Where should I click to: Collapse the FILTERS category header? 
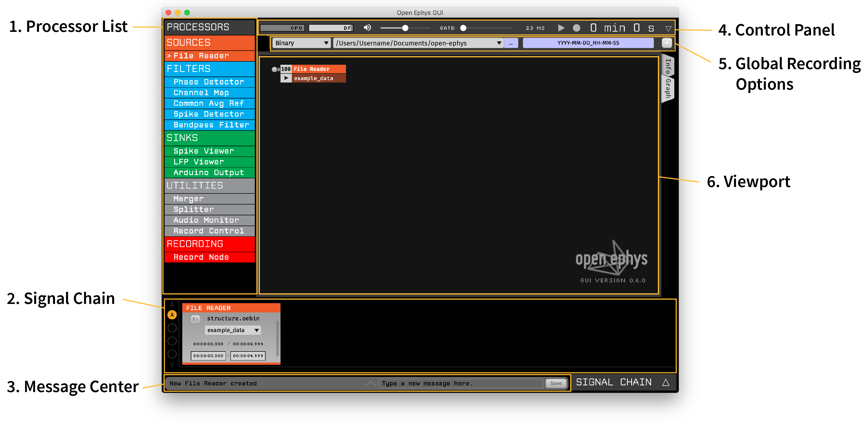click(210, 69)
